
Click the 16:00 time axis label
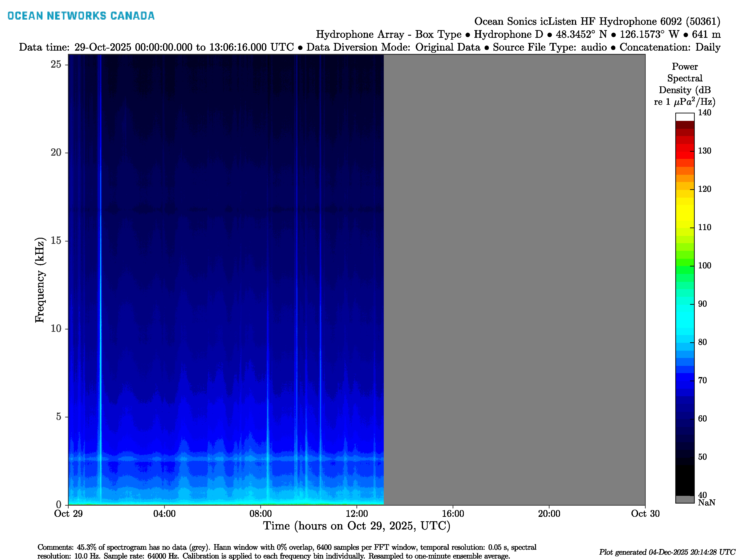point(453,514)
